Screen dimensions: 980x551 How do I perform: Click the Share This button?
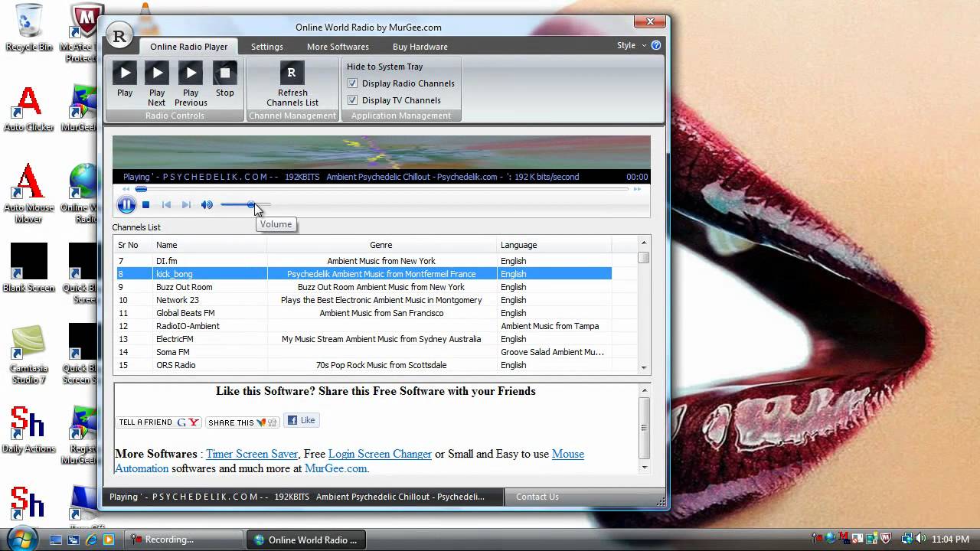click(x=243, y=422)
